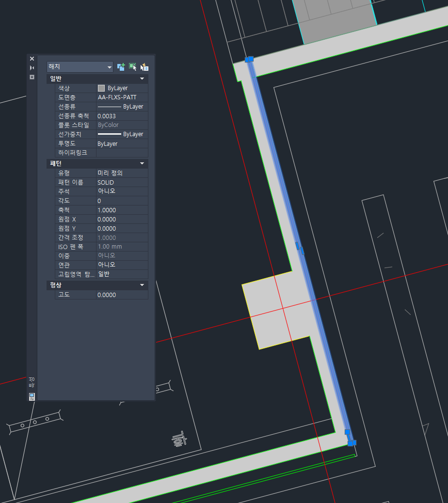Click the midpoint grip on selected hatch
This screenshot has height=503, width=448.
point(300,249)
